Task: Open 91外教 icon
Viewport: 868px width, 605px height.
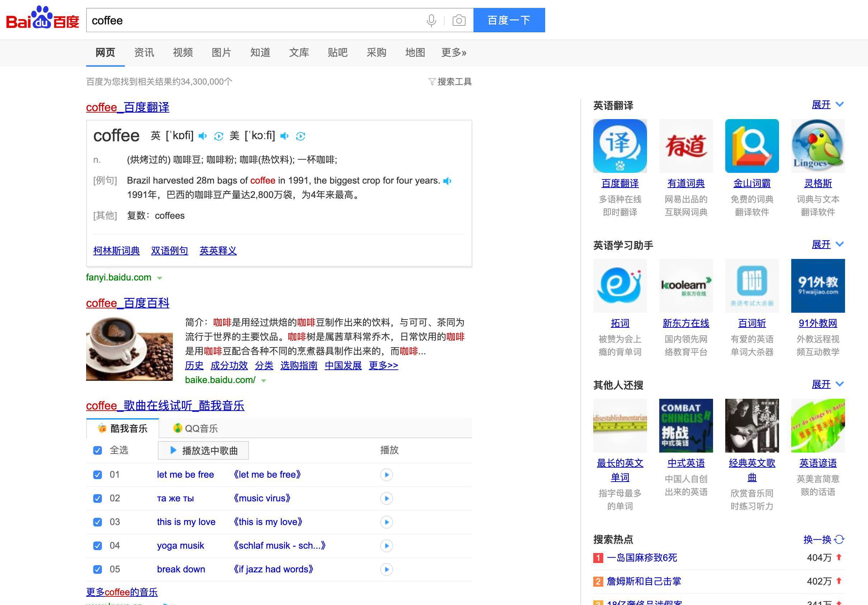Action: (818, 286)
